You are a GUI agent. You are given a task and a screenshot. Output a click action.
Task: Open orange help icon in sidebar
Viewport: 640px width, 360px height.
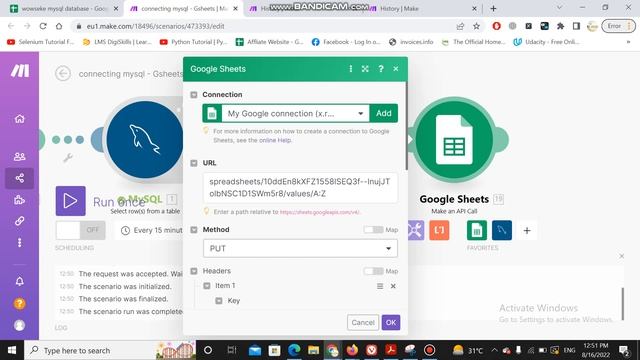click(x=19, y=303)
